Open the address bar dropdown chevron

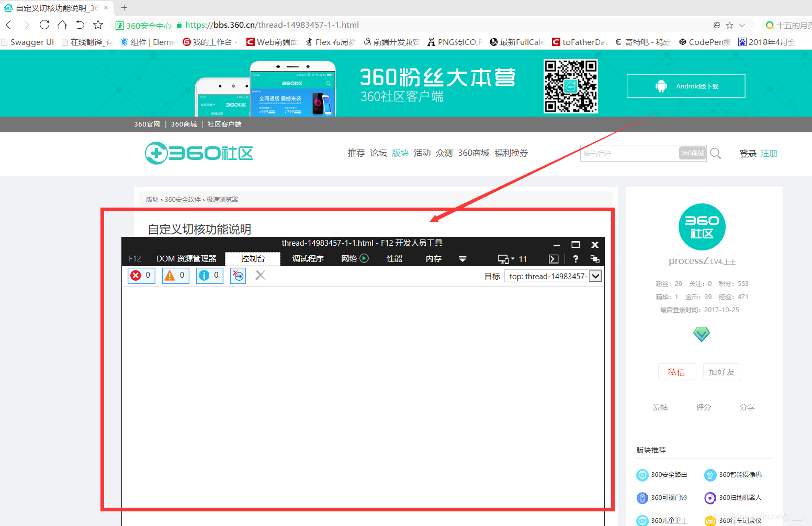[x=742, y=25]
